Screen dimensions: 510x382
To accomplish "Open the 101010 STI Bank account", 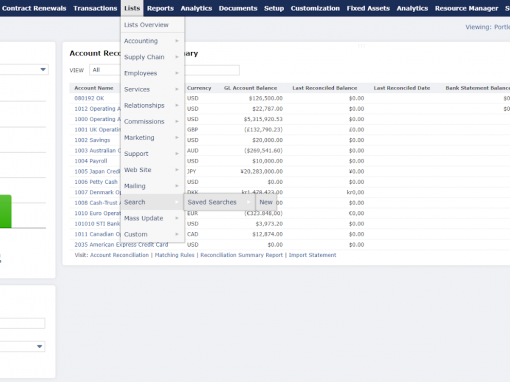I will coord(97,224).
